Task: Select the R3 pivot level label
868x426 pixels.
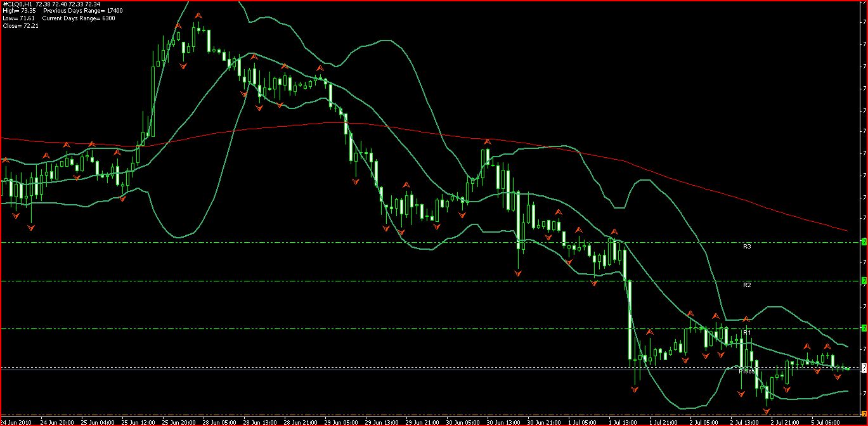Action: pyautogui.click(x=747, y=246)
